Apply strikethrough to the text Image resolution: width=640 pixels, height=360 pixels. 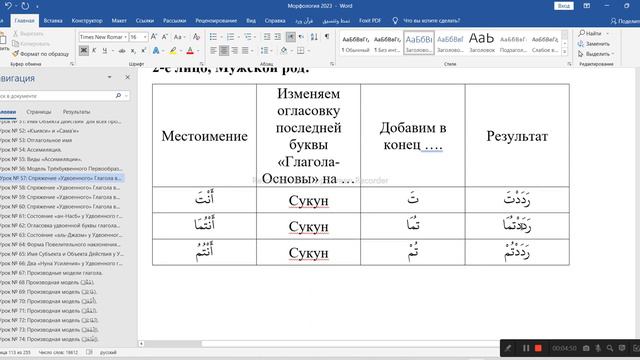point(122,51)
